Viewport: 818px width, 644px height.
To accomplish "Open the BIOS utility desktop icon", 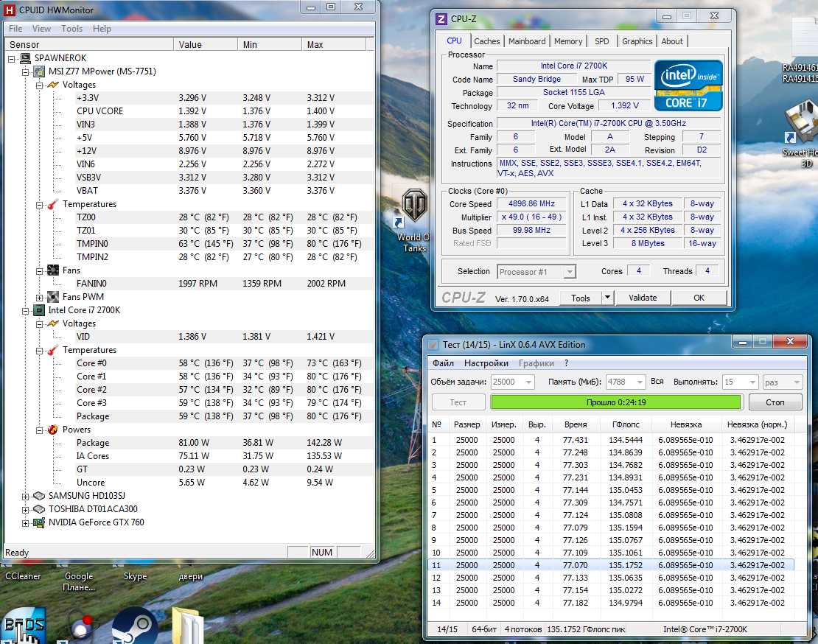I will click(23, 626).
